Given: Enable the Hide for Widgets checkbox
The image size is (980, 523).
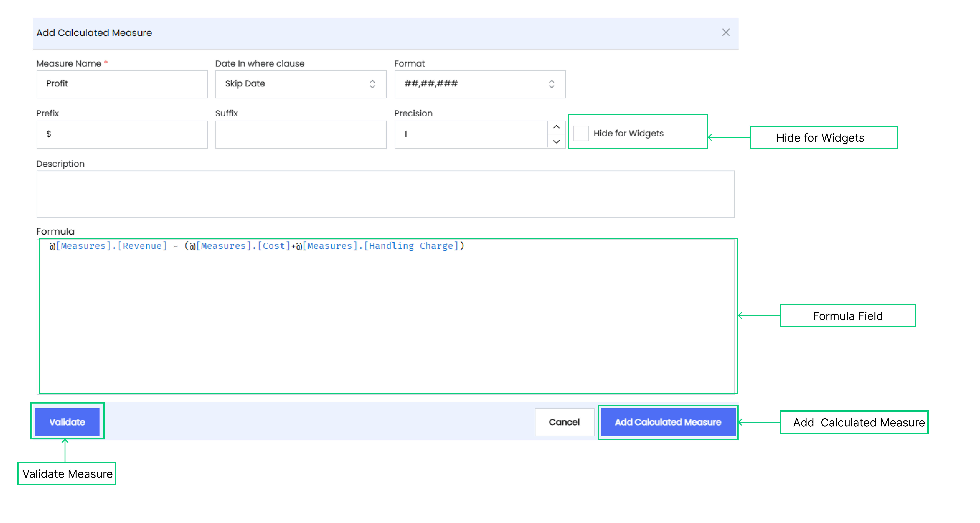Looking at the screenshot, I should click(x=581, y=134).
